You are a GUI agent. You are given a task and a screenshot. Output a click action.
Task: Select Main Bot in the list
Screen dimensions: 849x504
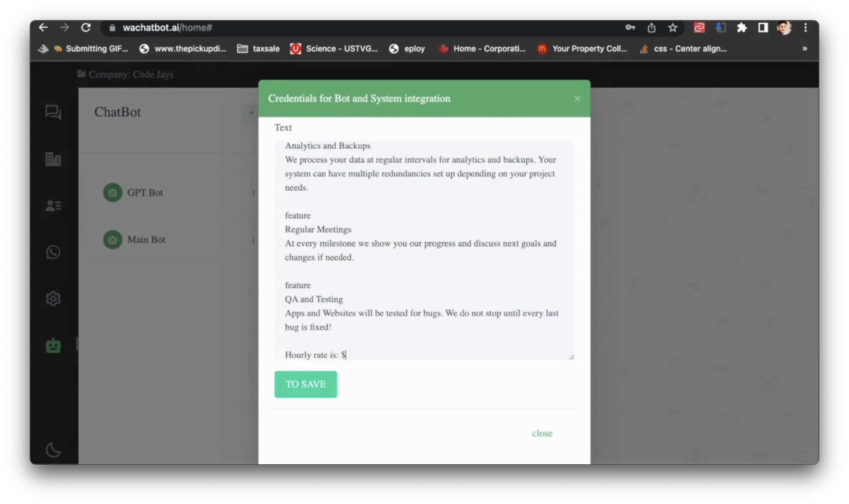pos(146,240)
